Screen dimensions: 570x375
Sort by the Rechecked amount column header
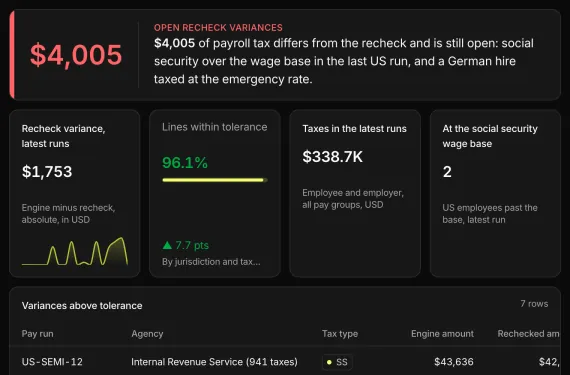(x=529, y=334)
